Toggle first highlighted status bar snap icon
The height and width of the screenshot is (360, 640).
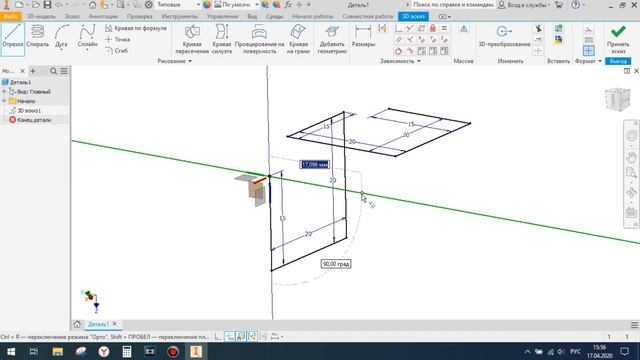230,337
